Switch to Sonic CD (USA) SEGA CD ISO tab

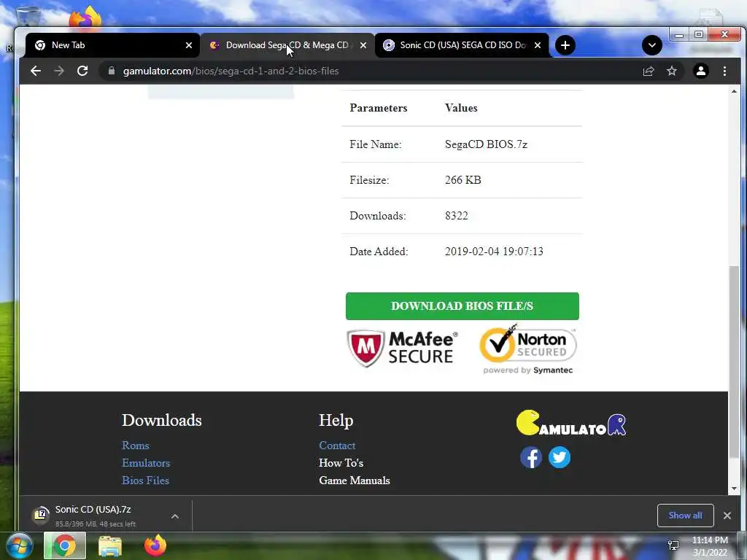462,45
